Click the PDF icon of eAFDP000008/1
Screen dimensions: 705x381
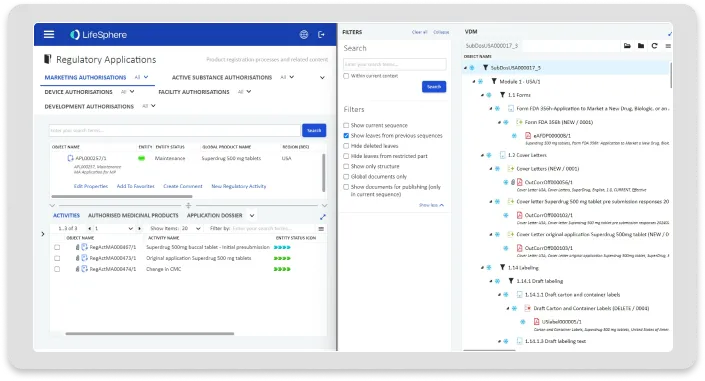pos(528,135)
